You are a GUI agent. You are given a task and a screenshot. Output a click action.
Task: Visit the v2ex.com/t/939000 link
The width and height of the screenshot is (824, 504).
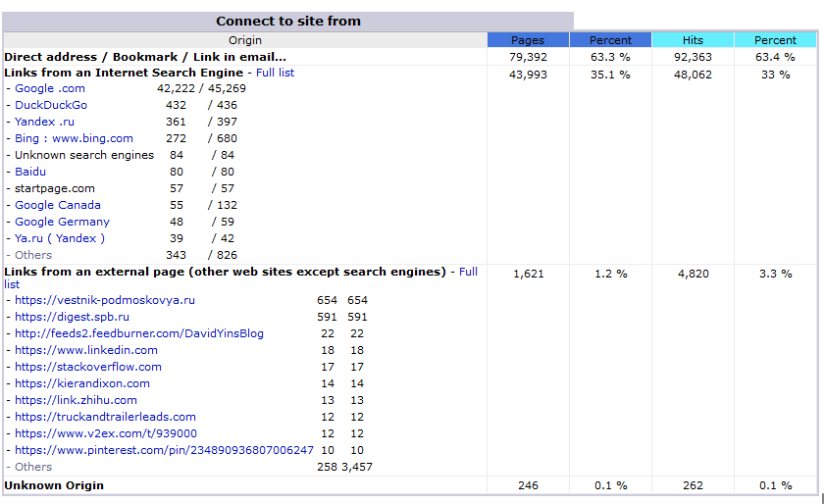coord(106,433)
